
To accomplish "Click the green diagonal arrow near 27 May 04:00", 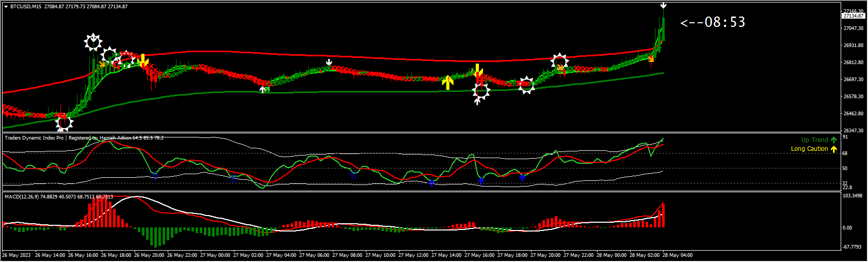I will pyautogui.click(x=267, y=89).
